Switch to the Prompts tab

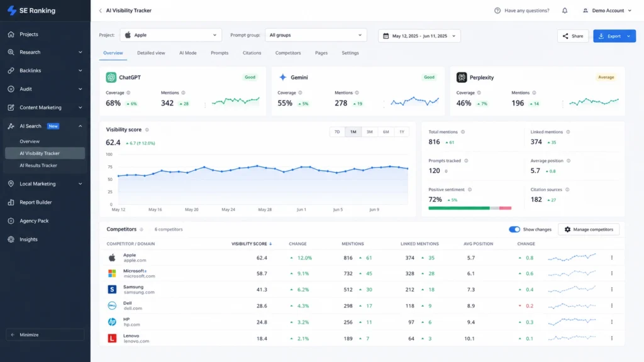(x=219, y=53)
